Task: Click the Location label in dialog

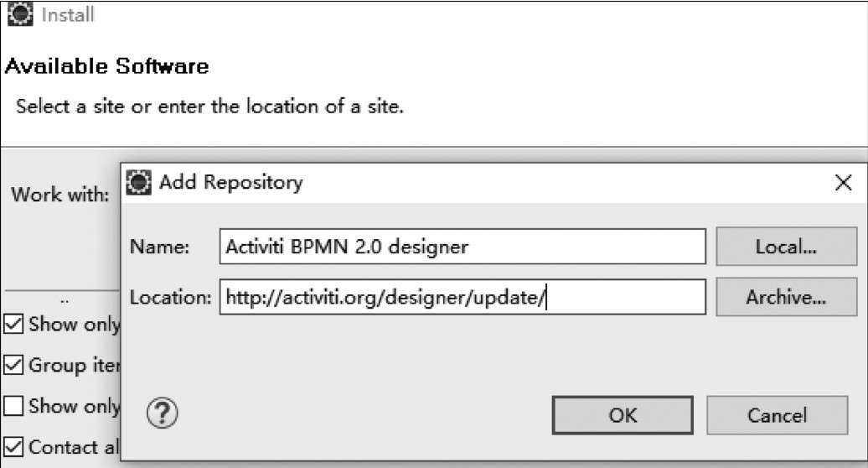Action: click(171, 298)
